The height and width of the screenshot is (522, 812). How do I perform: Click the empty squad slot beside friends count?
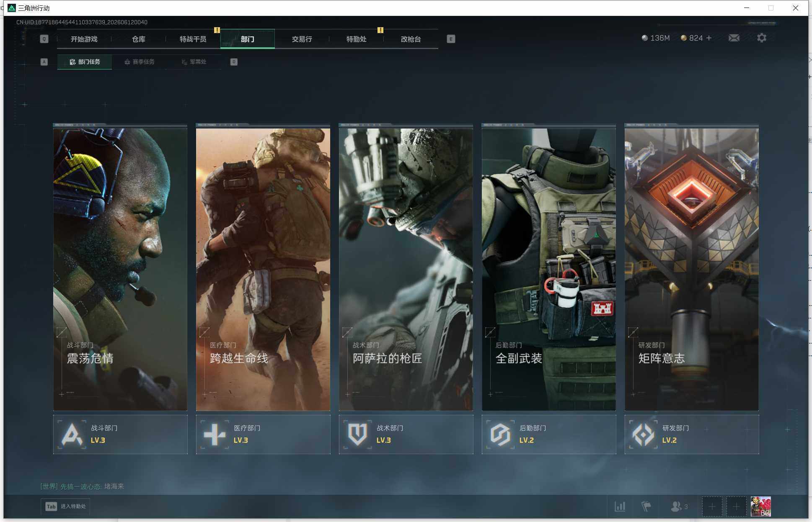tap(712, 507)
